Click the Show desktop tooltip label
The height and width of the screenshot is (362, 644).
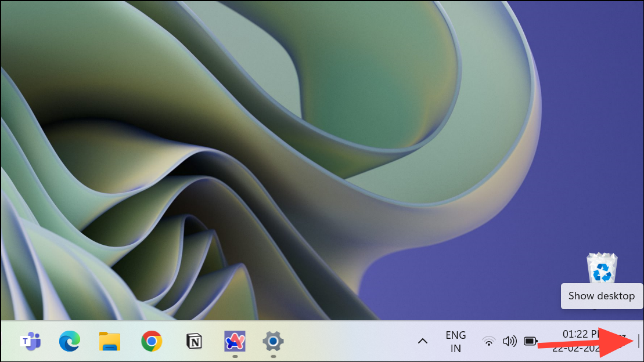602,296
